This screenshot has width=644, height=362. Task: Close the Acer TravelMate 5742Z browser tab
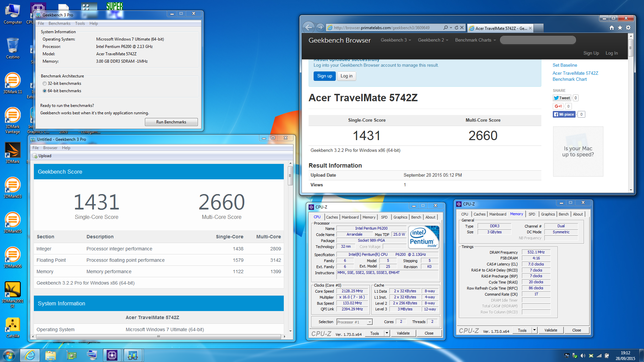pyautogui.click(x=530, y=28)
